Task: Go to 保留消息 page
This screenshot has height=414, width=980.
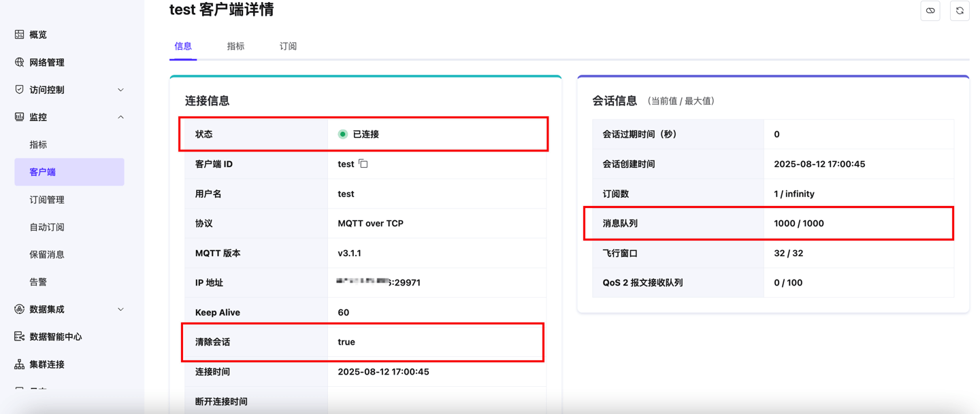Action: click(x=47, y=254)
